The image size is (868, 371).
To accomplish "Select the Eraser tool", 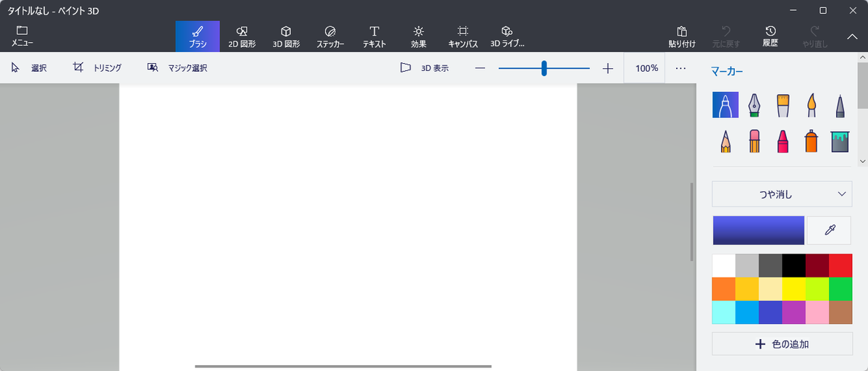I will point(754,141).
